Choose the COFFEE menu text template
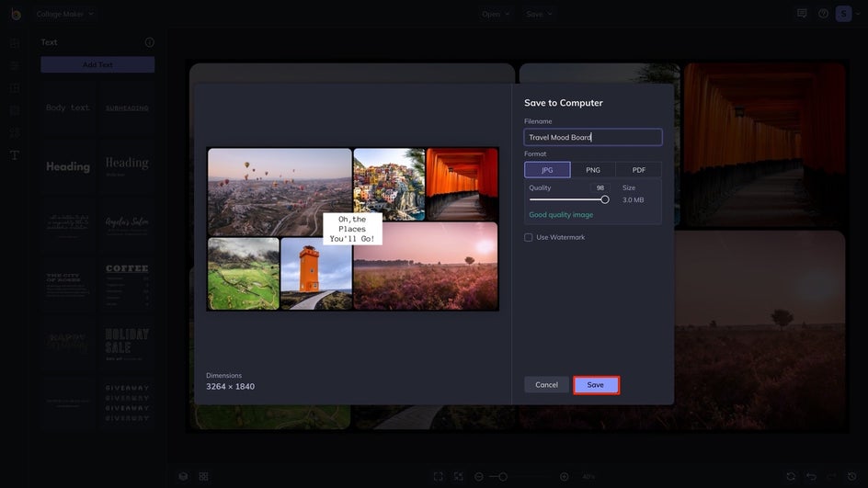The height and width of the screenshot is (488, 868). click(x=127, y=286)
